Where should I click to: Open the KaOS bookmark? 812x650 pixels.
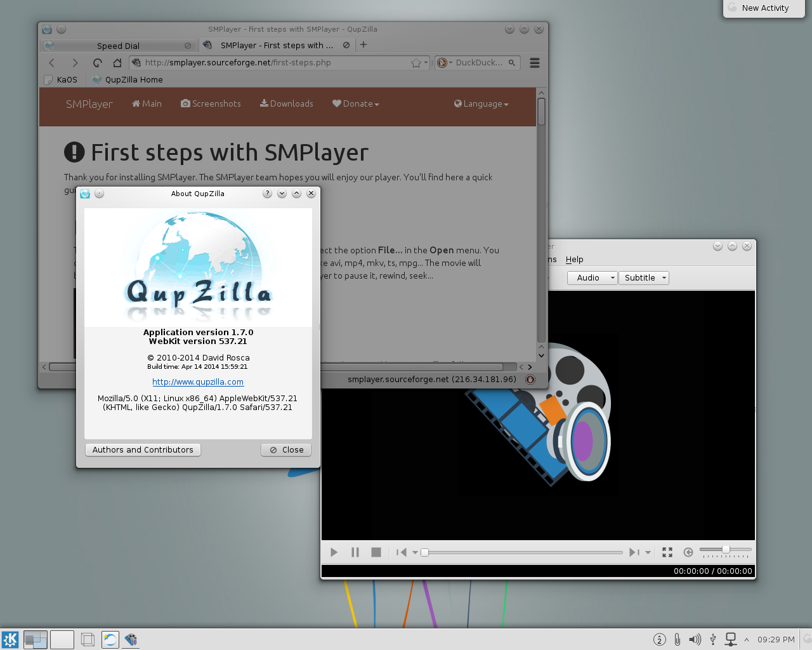click(x=61, y=79)
